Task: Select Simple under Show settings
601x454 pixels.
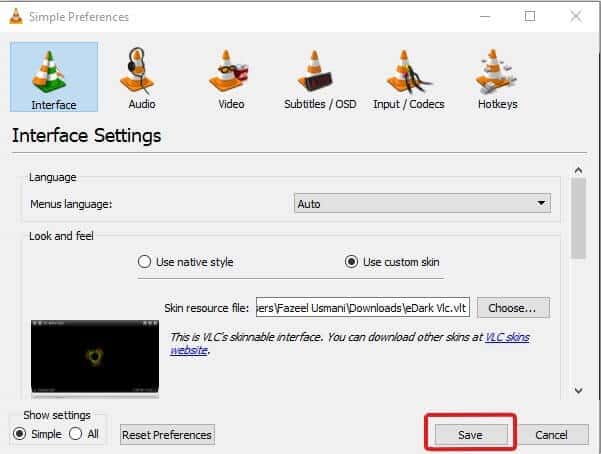Action: click(x=37, y=434)
